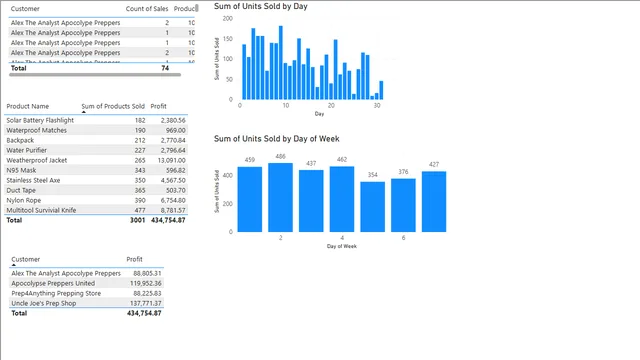Image resolution: width=640 pixels, height=360 pixels.
Task: Click the 137,771.37 profit value
Action: pyautogui.click(x=146, y=303)
